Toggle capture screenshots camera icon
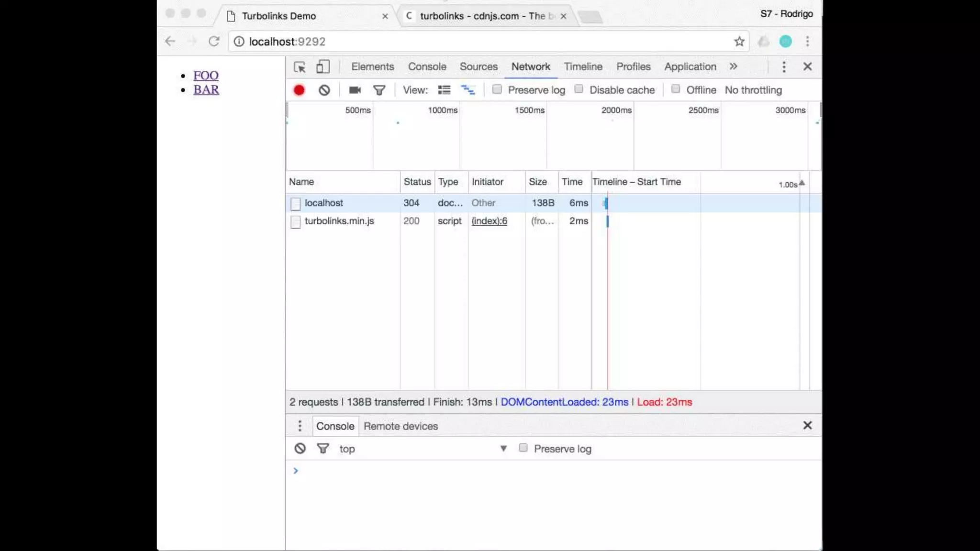Viewport: 980px width, 551px height. click(355, 90)
